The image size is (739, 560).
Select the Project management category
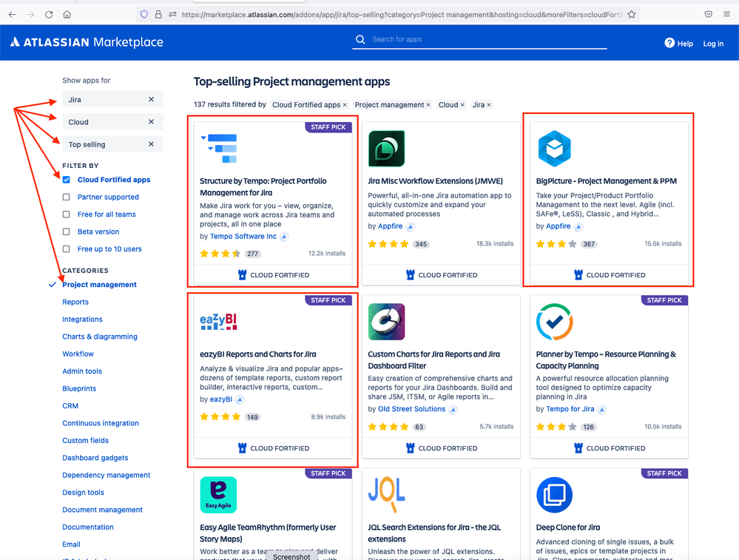[99, 285]
